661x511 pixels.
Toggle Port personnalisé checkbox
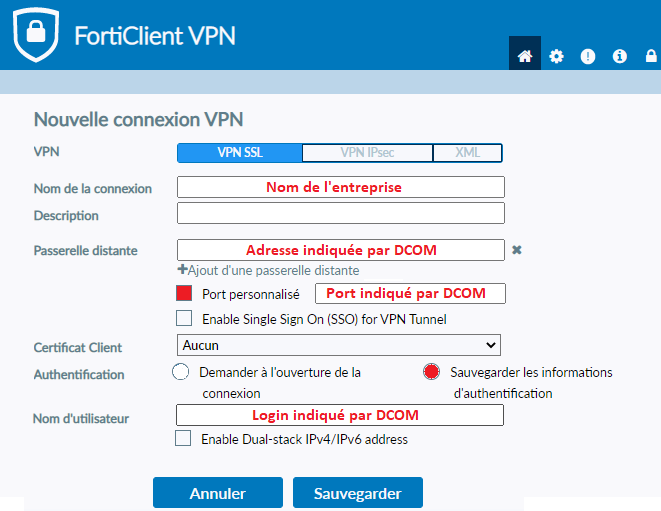pos(184,293)
